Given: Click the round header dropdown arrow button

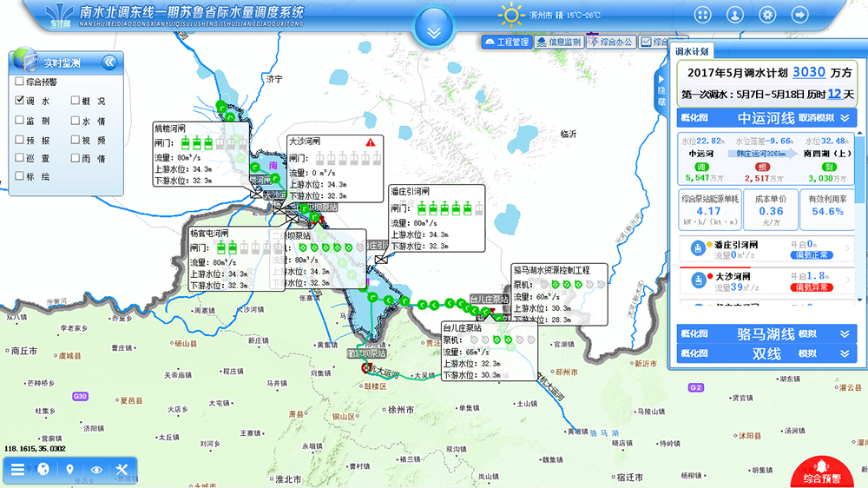Looking at the screenshot, I should point(434,30).
